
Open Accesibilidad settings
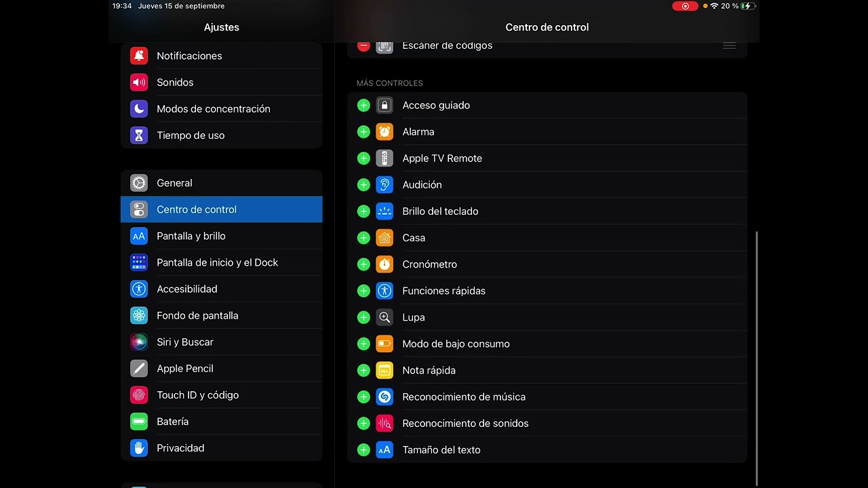coord(221,289)
